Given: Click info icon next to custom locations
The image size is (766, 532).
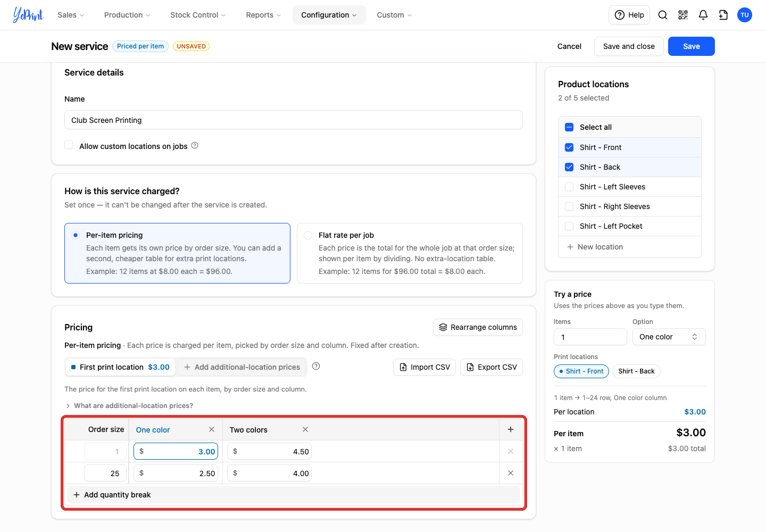Looking at the screenshot, I should point(195,145).
